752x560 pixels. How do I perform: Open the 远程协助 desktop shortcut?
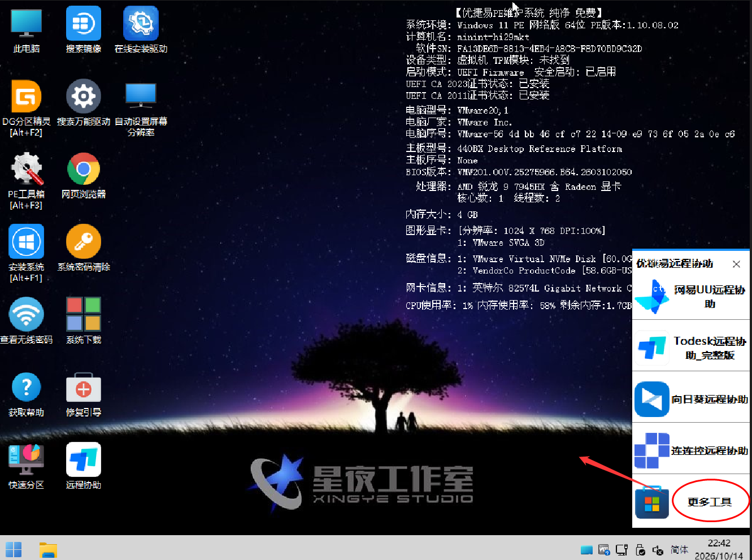click(x=84, y=466)
